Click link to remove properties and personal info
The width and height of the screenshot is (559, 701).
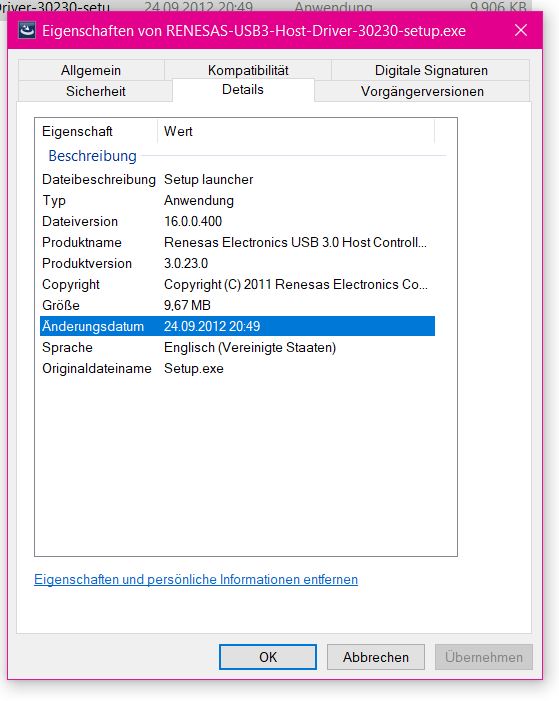click(196, 579)
